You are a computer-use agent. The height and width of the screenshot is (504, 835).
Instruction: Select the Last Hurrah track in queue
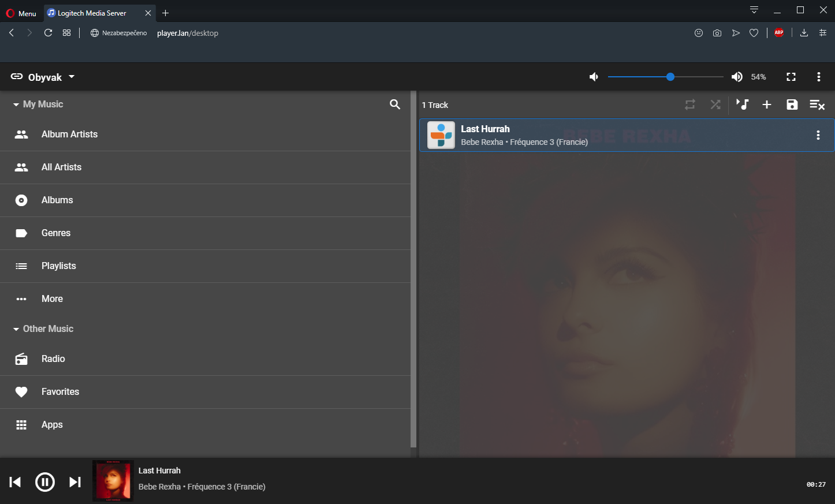(627, 135)
